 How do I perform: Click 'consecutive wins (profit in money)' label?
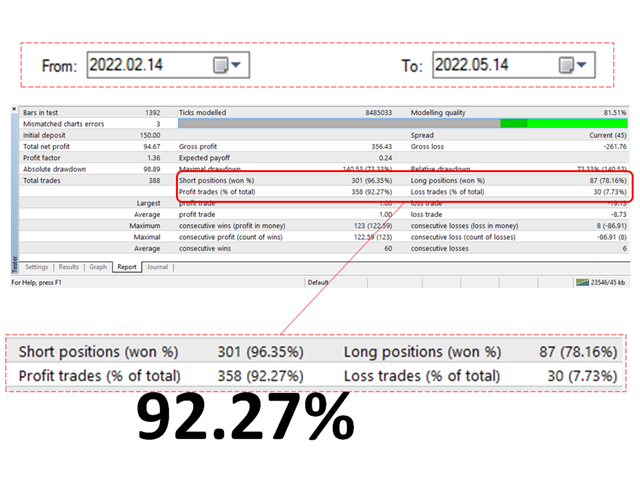click(x=232, y=226)
